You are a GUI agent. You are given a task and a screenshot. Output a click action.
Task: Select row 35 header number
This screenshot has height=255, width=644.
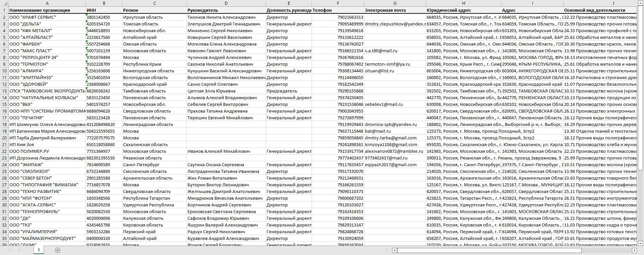pos(4,238)
